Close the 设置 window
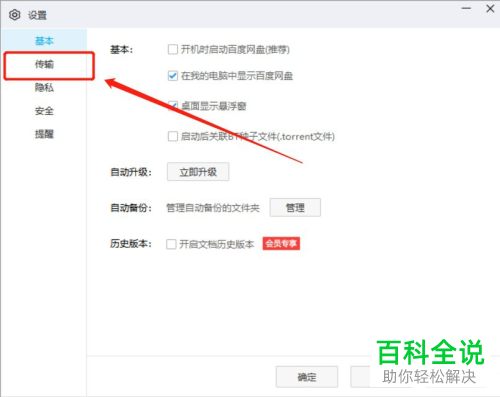This screenshot has width=500, height=397. (490, 8)
